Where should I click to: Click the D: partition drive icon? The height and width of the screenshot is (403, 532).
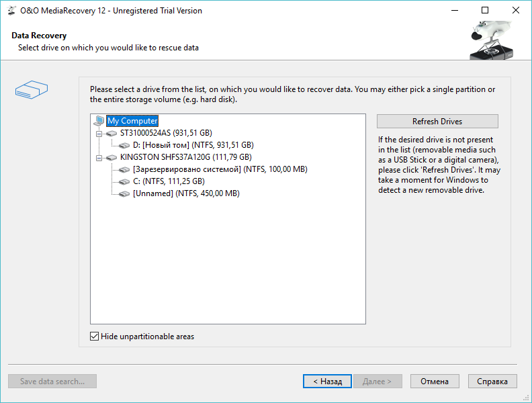[x=124, y=145]
